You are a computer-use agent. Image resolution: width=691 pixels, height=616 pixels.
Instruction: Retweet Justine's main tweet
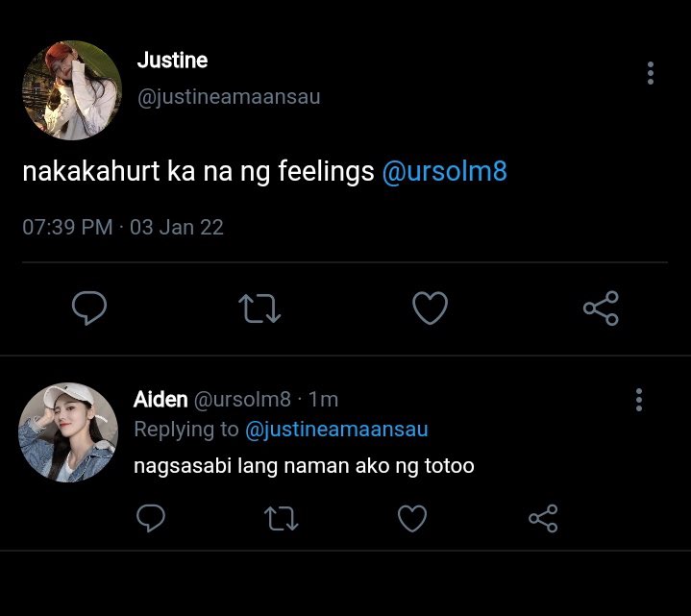(259, 308)
